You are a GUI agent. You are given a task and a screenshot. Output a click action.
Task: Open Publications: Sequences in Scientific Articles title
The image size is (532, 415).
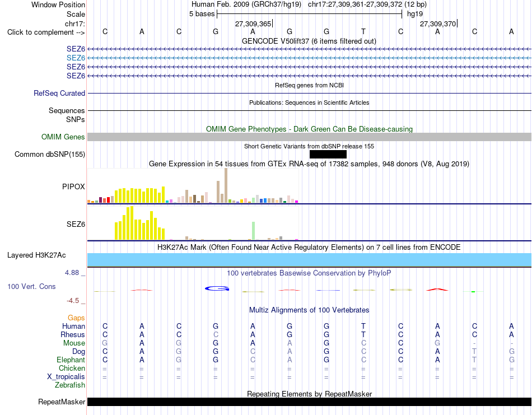click(x=309, y=102)
